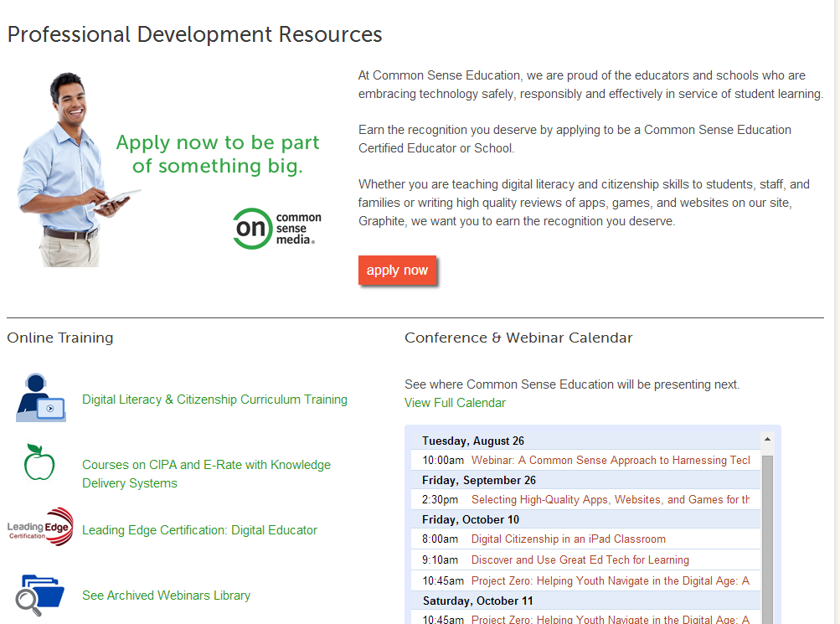The width and height of the screenshot is (840, 624).
Task: Open See Archived Webinars Library link
Action: [166, 596]
